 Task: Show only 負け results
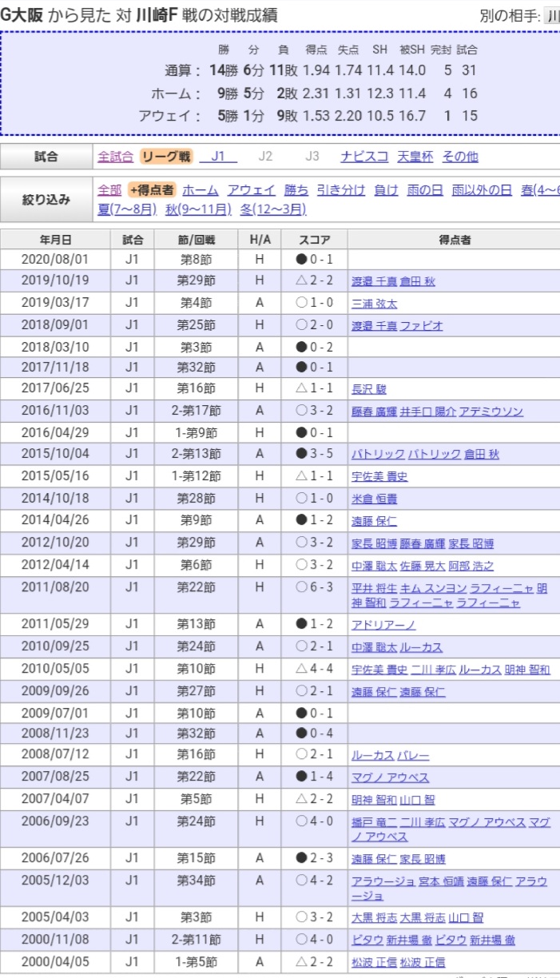(x=386, y=190)
